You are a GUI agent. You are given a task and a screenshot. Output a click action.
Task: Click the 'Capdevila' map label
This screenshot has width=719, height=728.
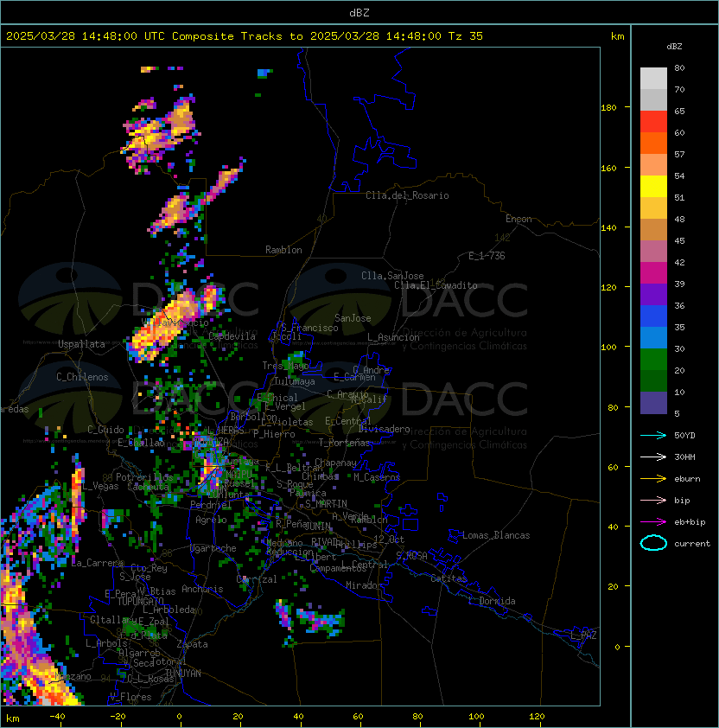232,336
